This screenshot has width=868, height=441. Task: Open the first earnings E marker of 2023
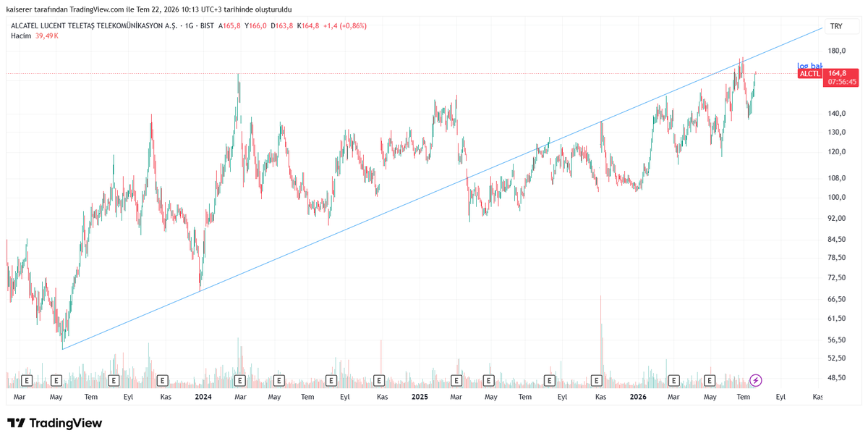point(27,379)
